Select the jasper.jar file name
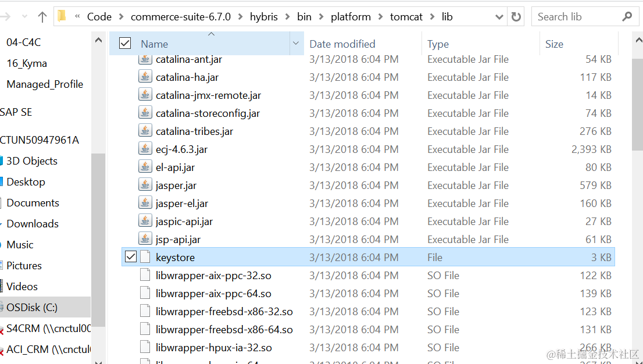Image resolution: width=643 pixels, height=364 pixels. coord(176,185)
